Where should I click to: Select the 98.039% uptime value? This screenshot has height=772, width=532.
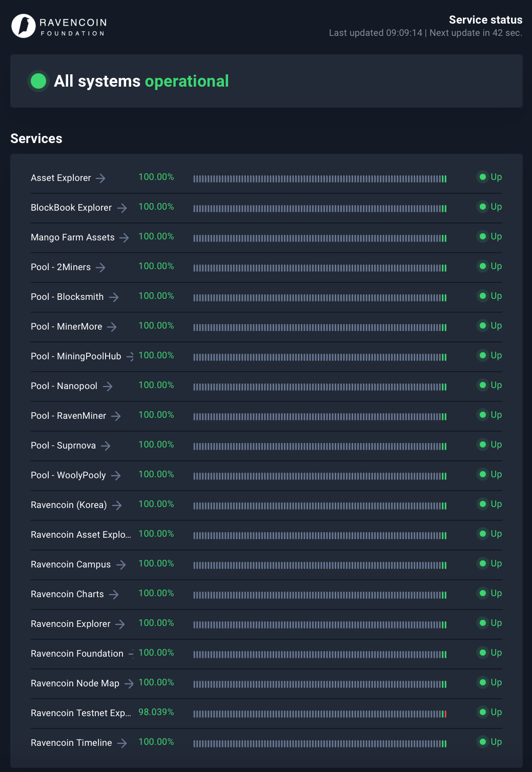[156, 712]
